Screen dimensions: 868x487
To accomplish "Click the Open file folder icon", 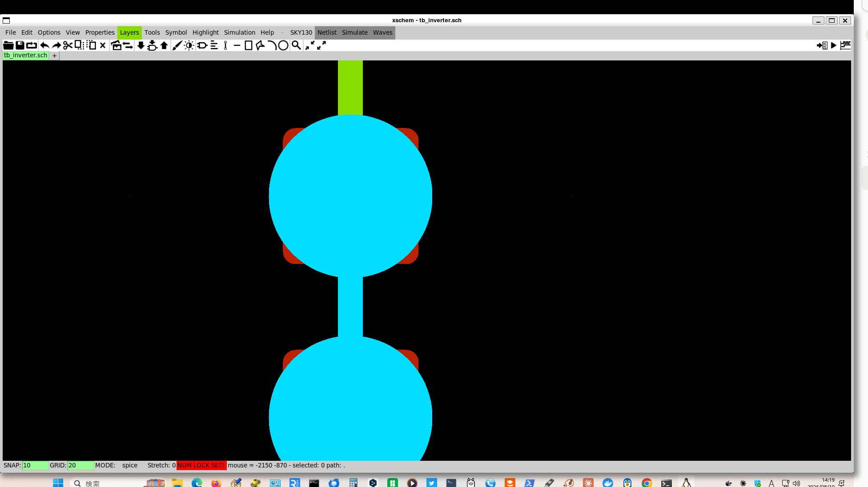I will [x=8, y=45].
